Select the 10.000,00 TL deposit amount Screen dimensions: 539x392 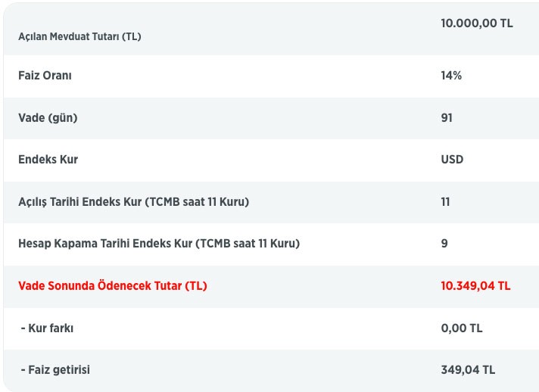(476, 23)
